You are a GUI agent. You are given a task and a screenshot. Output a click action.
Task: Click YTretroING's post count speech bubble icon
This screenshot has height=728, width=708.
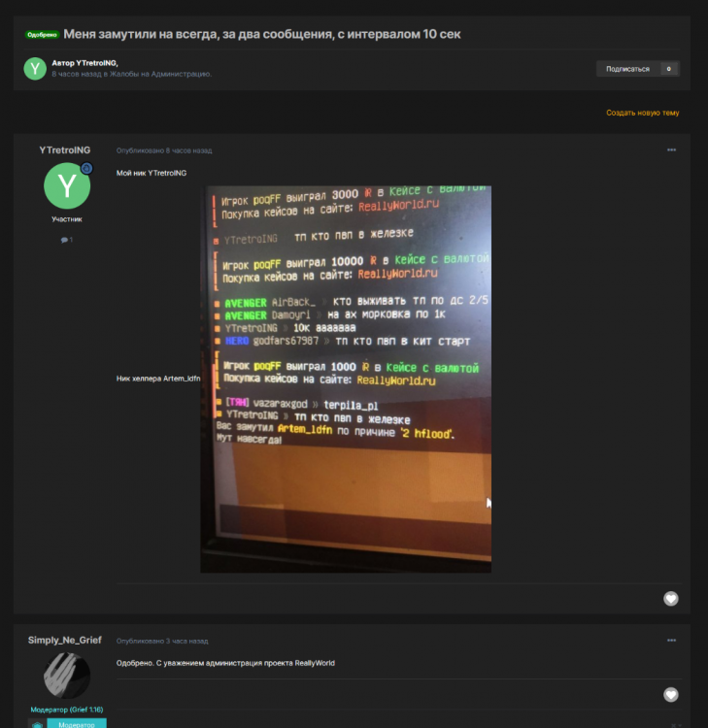pyautogui.click(x=66, y=240)
